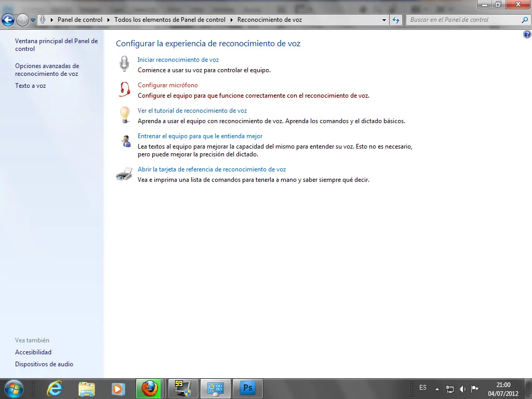Open Action Center flag icon in the tray
The height and width of the screenshot is (399, 532).
[x=475, y=389]
